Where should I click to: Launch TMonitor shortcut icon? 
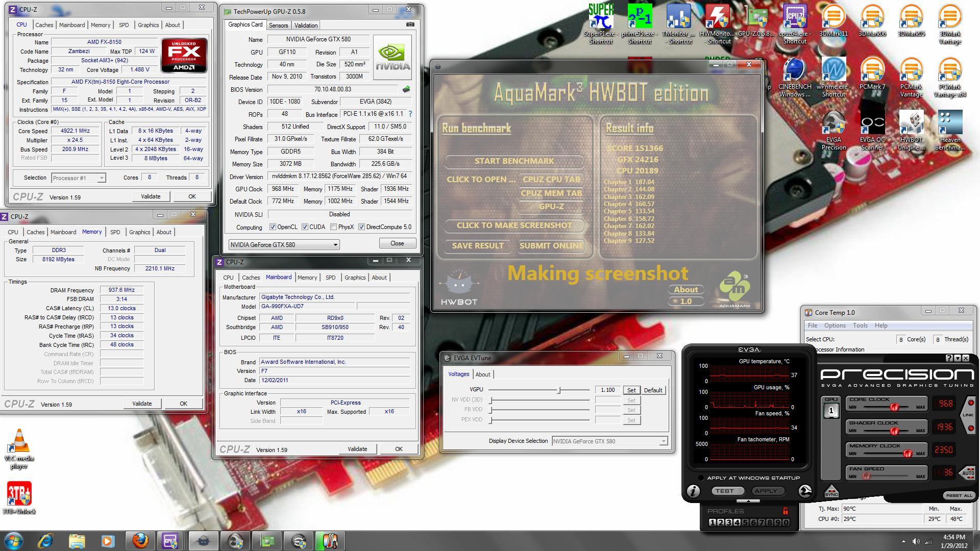(679, 23)
